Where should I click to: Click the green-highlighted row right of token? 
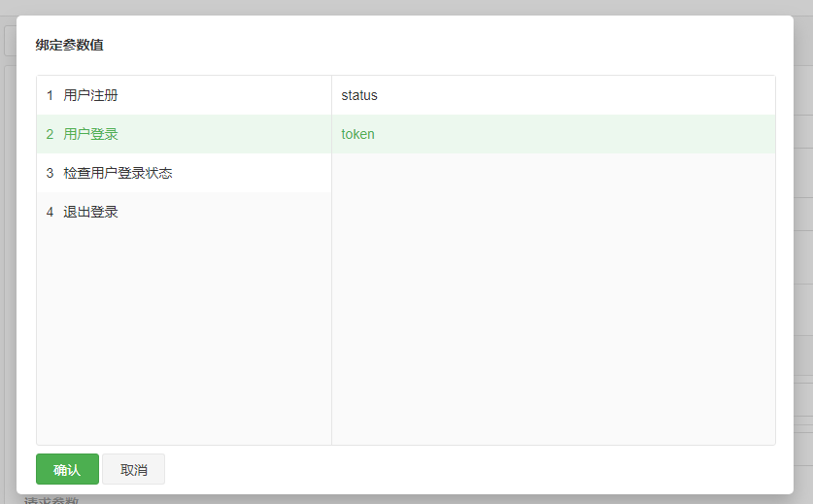coord(574,134)
